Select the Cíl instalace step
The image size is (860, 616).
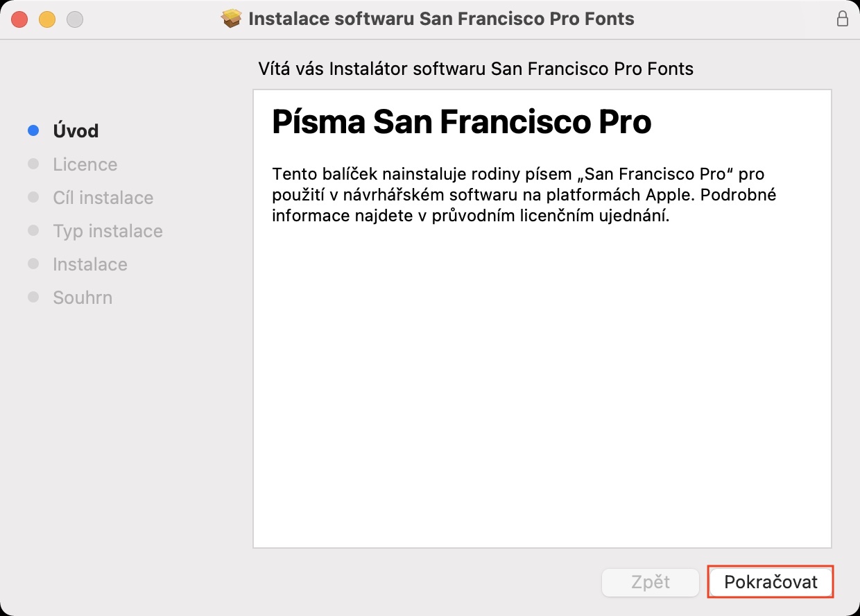[x=103, y=198]
